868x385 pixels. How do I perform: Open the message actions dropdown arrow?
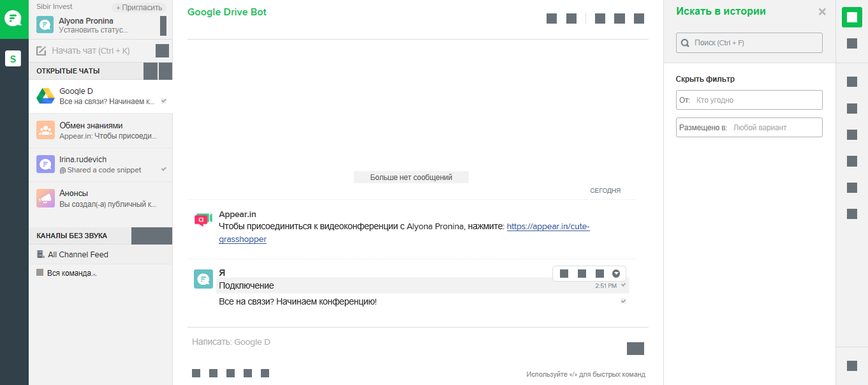coord(616,274)
